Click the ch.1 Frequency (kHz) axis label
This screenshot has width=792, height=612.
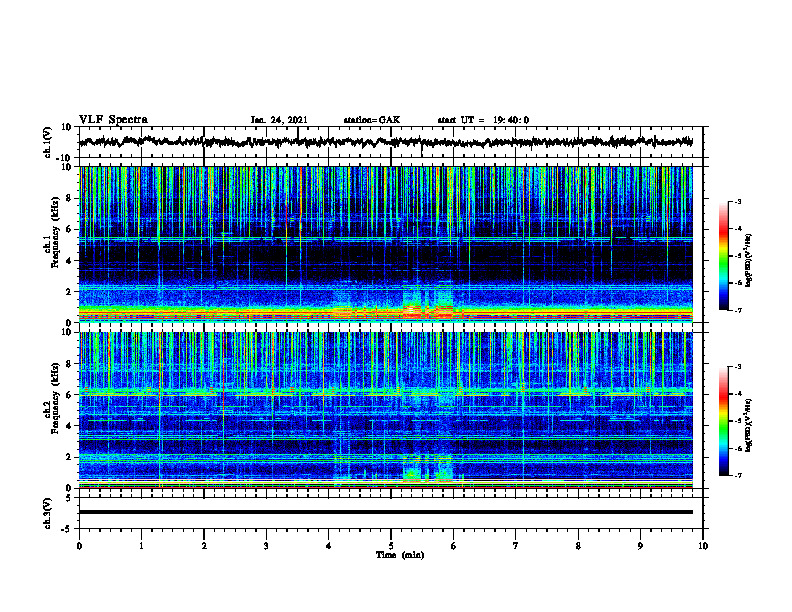[x=51, y=233]
